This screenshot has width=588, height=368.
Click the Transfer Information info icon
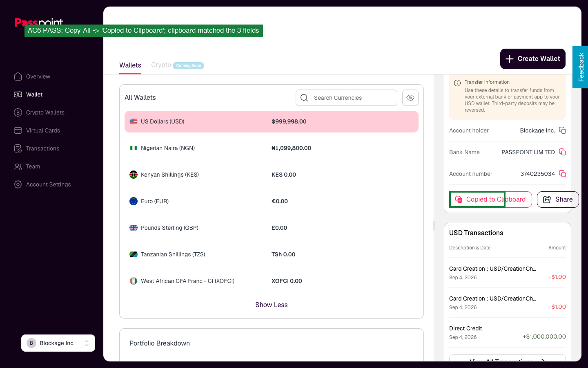457,83
